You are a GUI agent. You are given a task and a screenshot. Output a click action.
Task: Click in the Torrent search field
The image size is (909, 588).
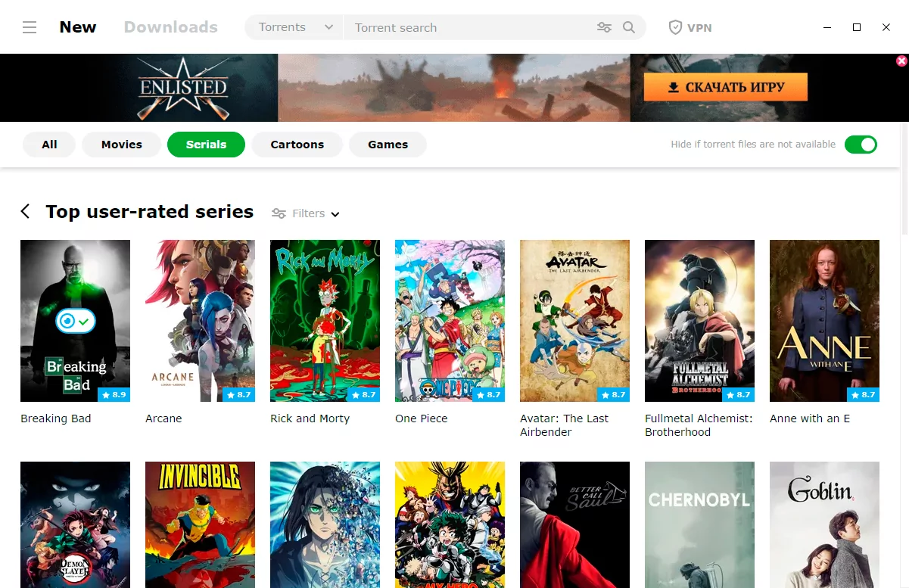tap(469, 27)
